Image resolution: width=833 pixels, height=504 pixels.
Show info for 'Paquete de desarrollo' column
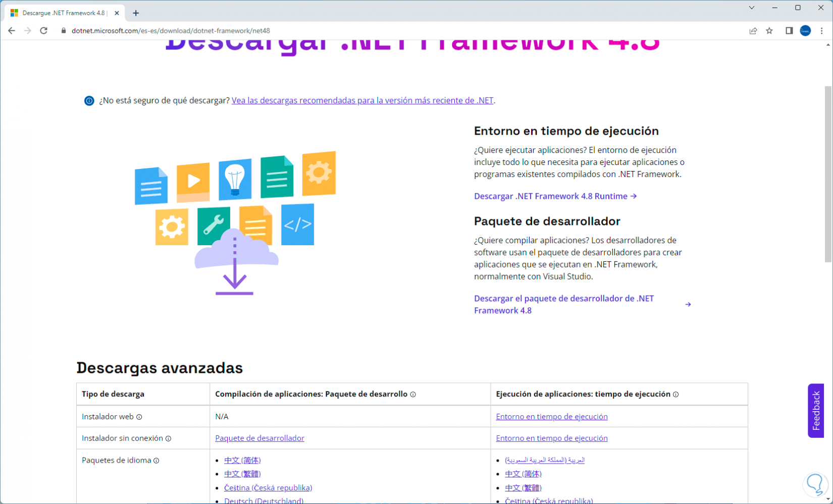click(413, 395)
